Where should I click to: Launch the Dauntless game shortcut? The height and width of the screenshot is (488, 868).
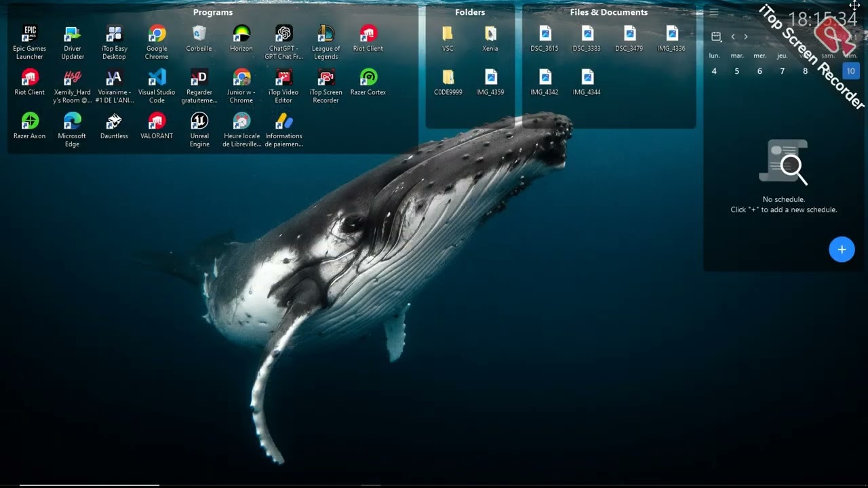pyautogui.click(x=114, y=127)
